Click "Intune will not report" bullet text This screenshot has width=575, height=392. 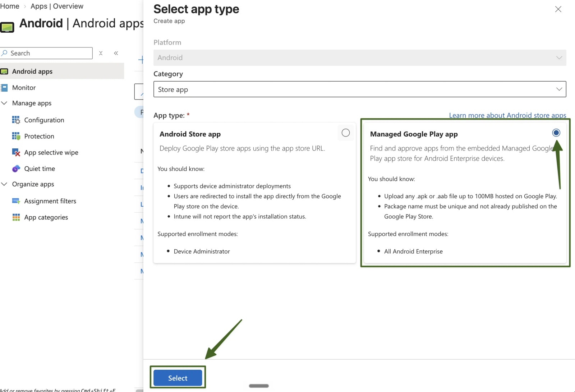point(240,217)
